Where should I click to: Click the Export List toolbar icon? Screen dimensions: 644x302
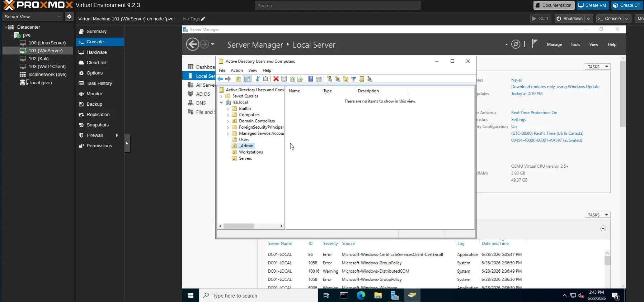[x=300, y=79]
